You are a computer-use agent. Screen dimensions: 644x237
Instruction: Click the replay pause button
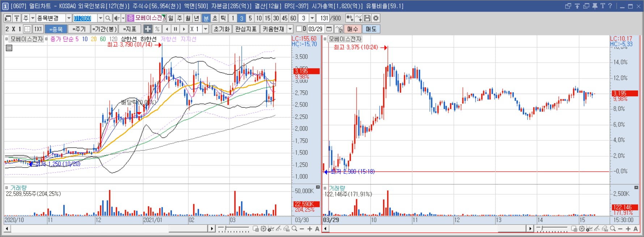pos(175,29)
